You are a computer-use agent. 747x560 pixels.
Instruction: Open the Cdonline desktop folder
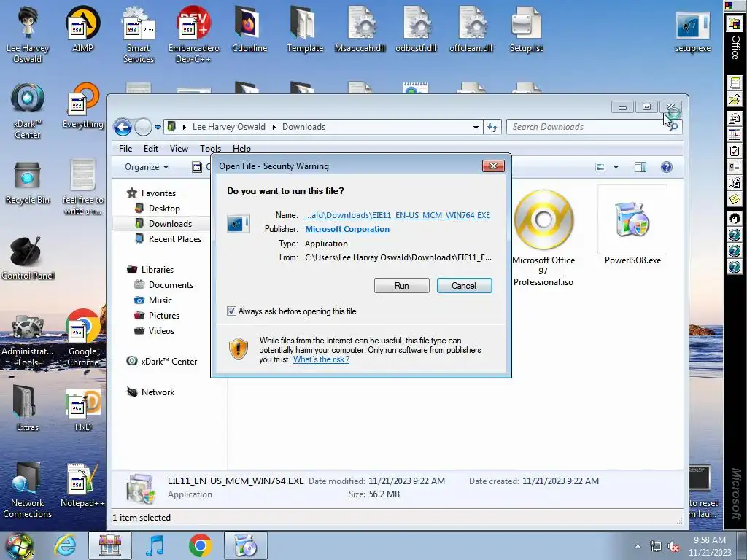[x=249, y=29]
